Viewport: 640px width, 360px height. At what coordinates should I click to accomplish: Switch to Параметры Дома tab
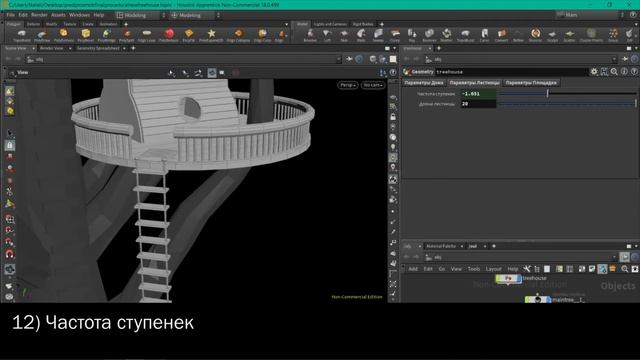[x=424, y=83]
